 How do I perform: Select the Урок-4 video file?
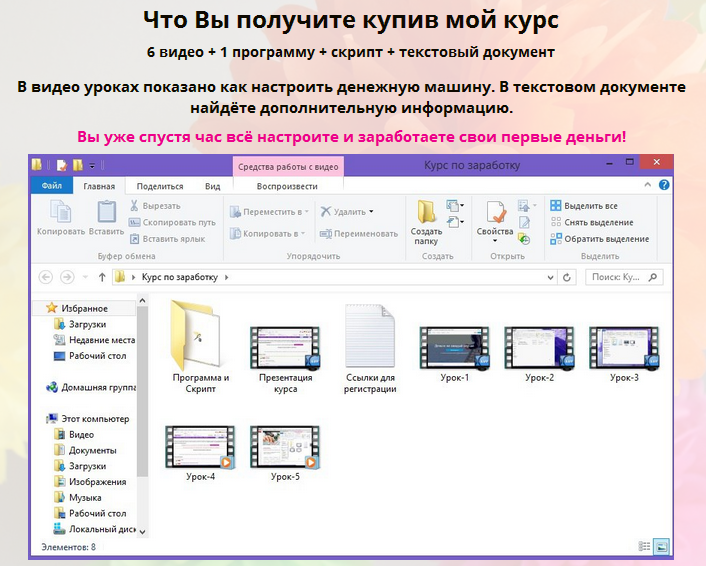point(200,453)
